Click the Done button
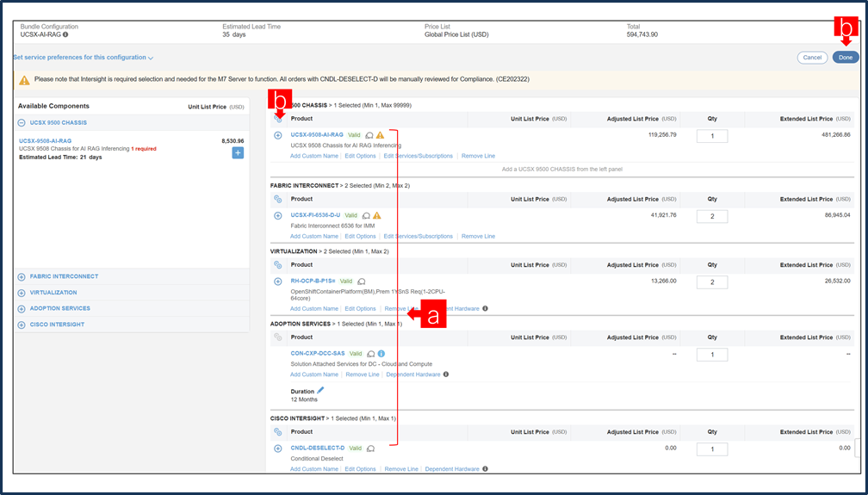The width and height of the screenshot is (868, 495). tap(846, 58)
